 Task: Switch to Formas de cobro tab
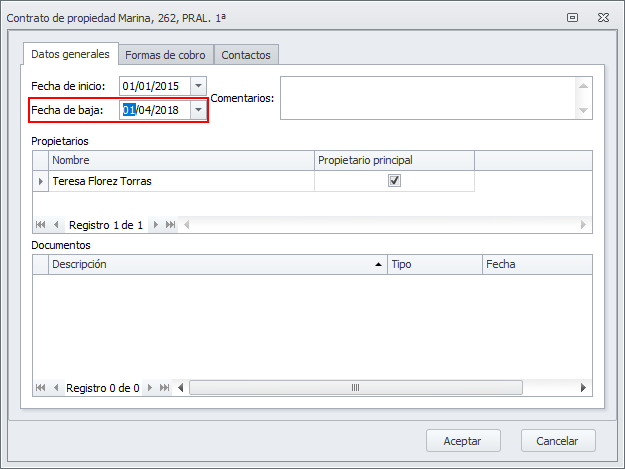click(165, 55)
